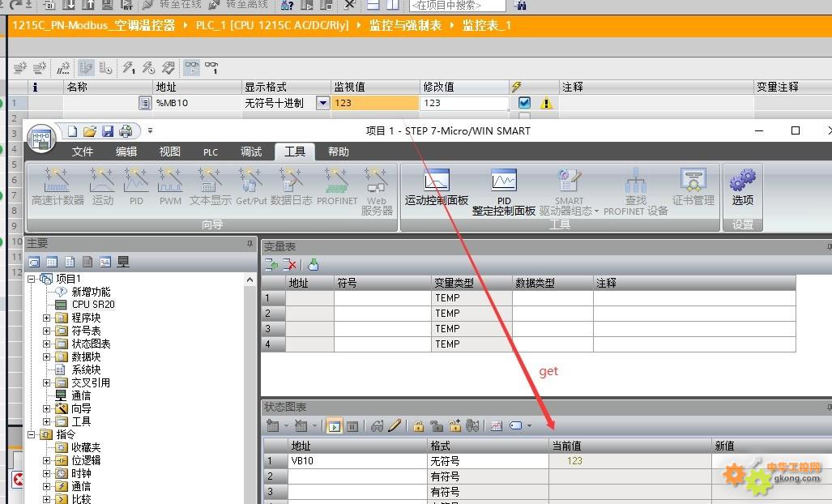
Task: Click the lock force icon in 状态图表
Action: (418, 426)
